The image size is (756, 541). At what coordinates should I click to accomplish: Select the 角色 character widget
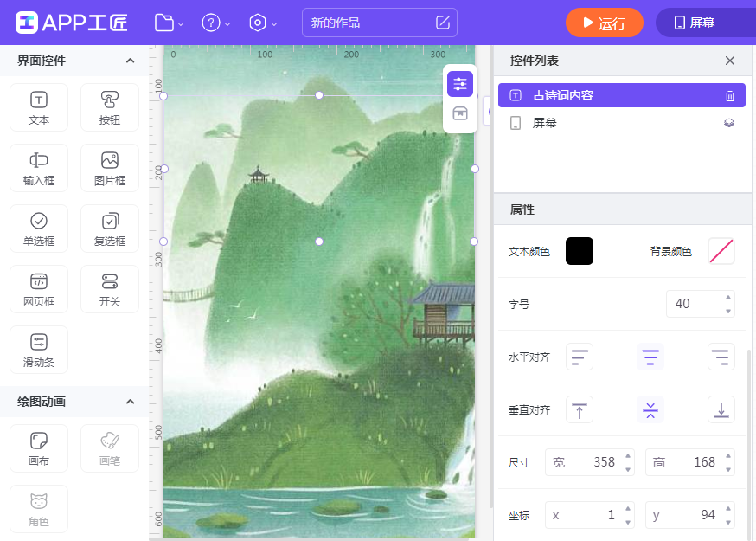39,509
